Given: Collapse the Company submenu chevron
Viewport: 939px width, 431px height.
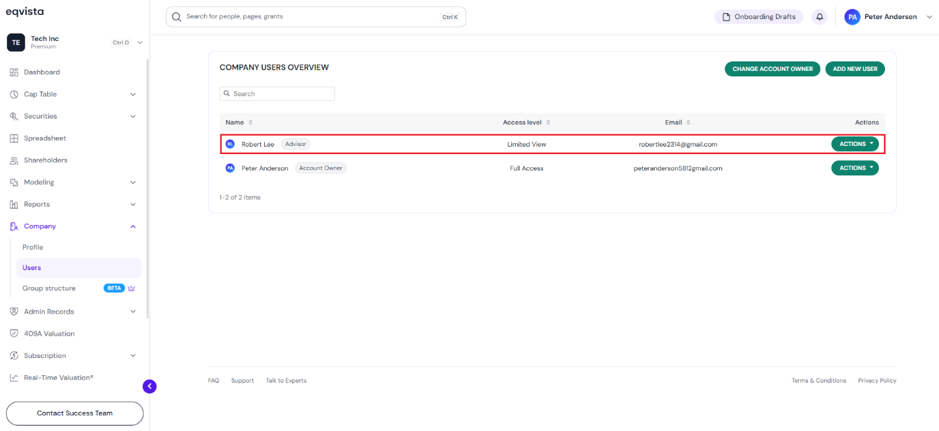Looking at the screenshot, I should (133, 226).
